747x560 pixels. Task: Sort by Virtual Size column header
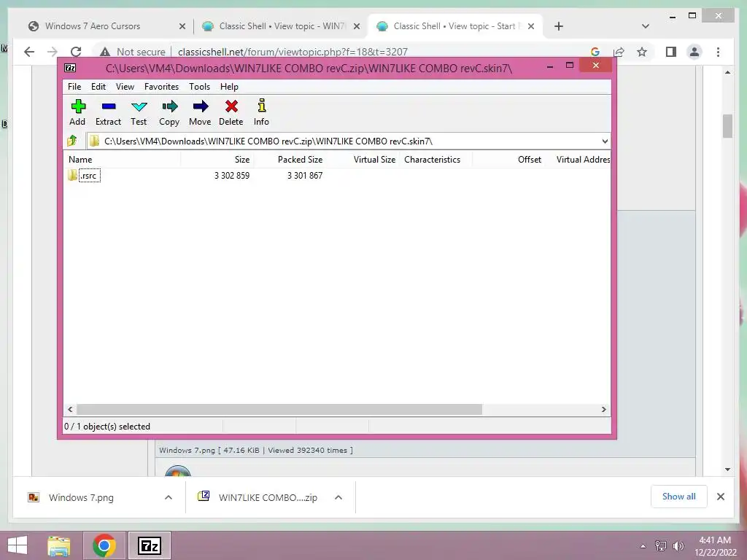tap(363, 160)
